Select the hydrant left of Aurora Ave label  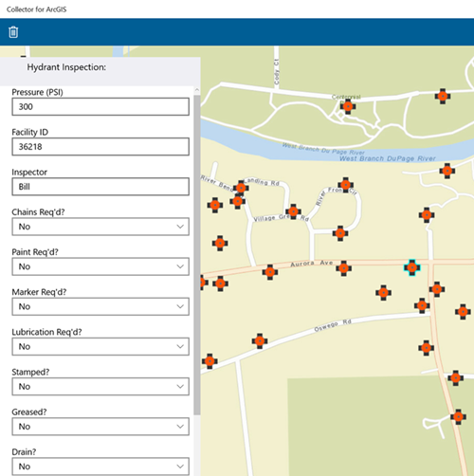point(270,272)
